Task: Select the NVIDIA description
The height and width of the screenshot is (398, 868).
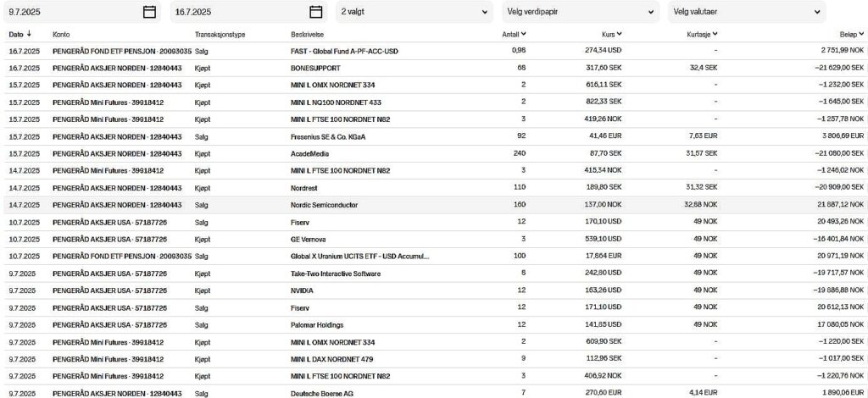Action: (x=302, y=290)
